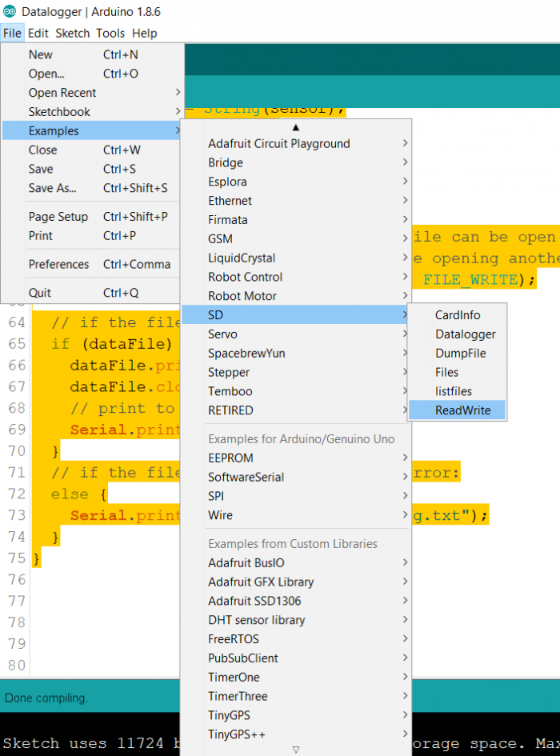Open the DumpFile SD example
The height and width of the screenshot is (756, 560).
pos(457,353)
